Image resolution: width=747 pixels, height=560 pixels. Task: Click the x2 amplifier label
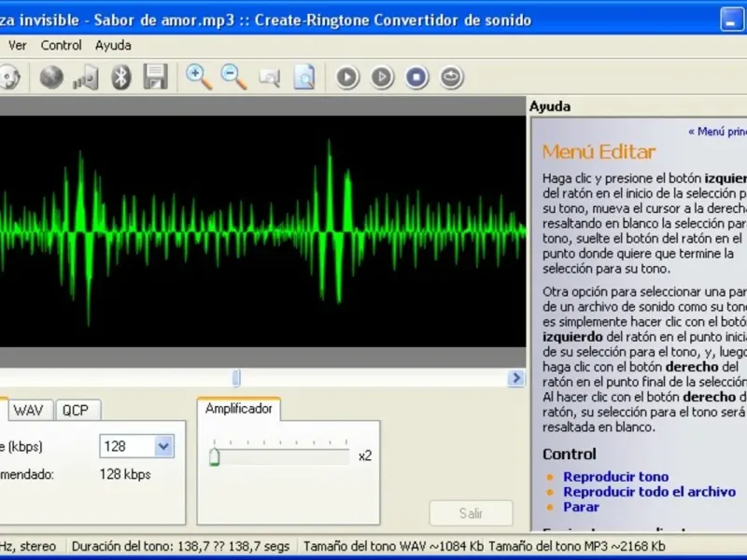click(365, 456)
